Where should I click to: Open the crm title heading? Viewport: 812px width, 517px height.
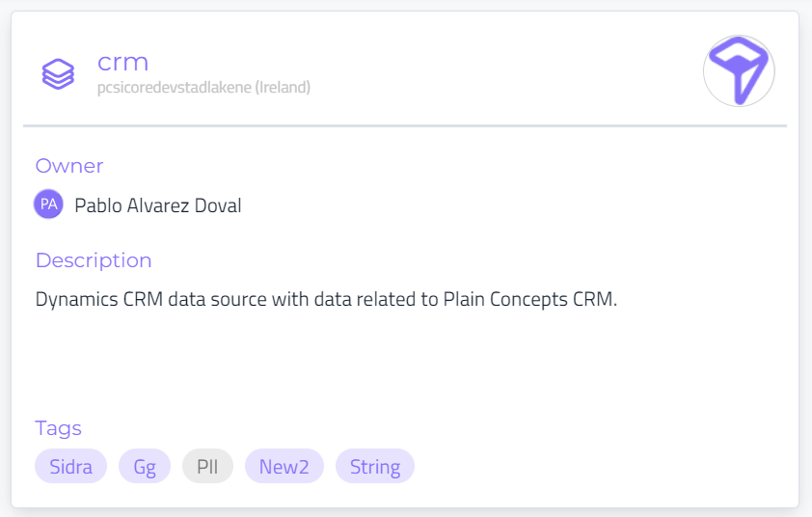point(122,63)
